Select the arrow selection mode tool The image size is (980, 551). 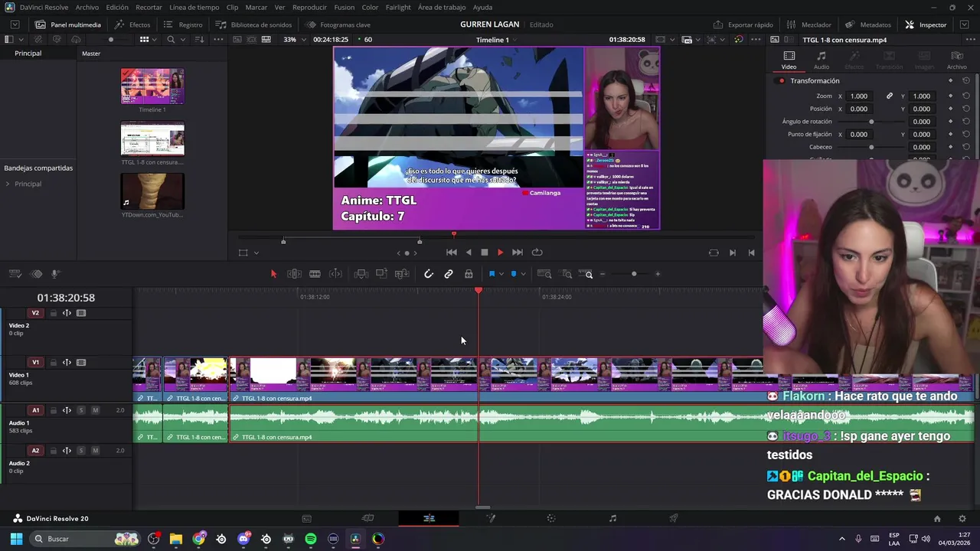pos(273,274)
